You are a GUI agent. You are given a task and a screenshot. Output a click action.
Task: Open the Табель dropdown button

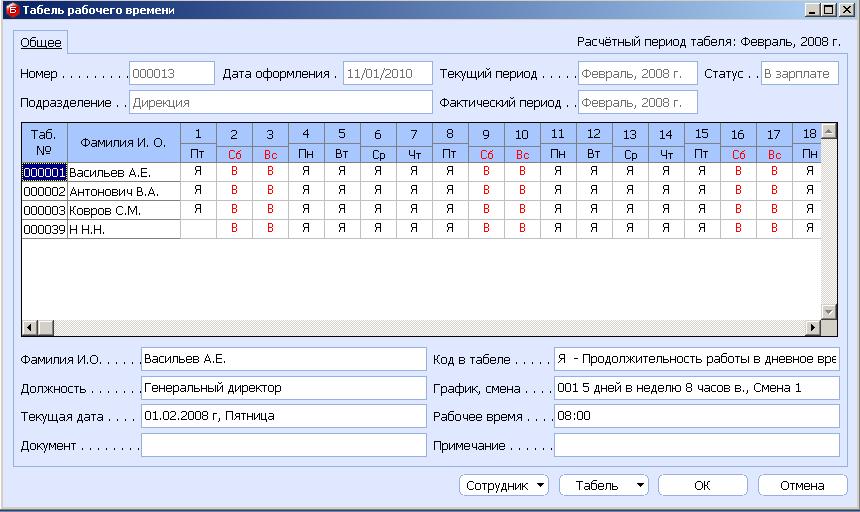(603, 485)
